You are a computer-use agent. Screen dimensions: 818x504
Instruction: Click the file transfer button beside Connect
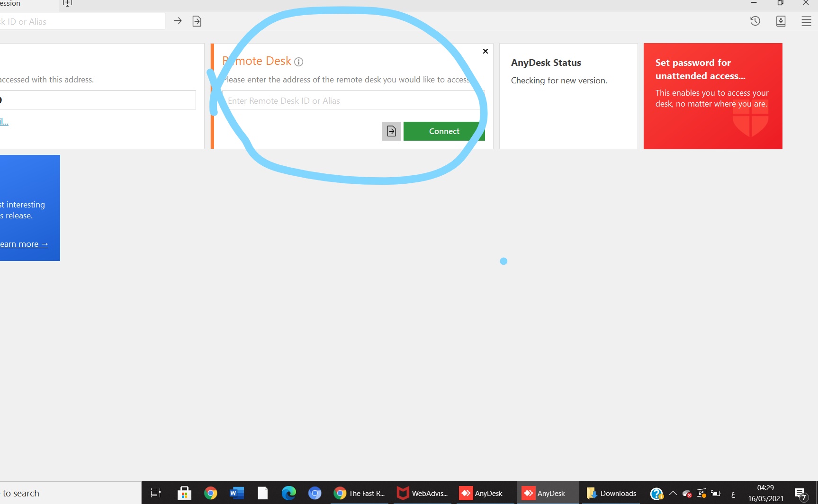coord(391,131)
